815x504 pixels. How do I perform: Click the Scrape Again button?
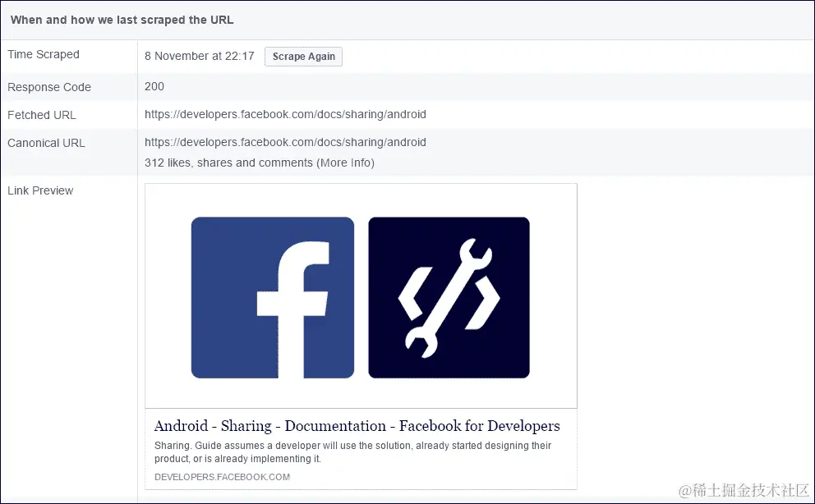(x=303, y=57)
